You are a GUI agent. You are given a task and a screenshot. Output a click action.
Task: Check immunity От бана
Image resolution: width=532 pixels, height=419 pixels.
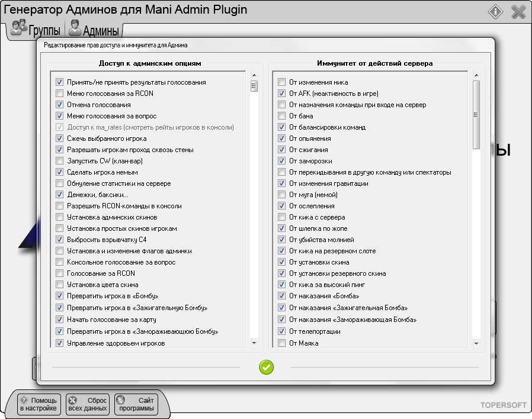281,116
